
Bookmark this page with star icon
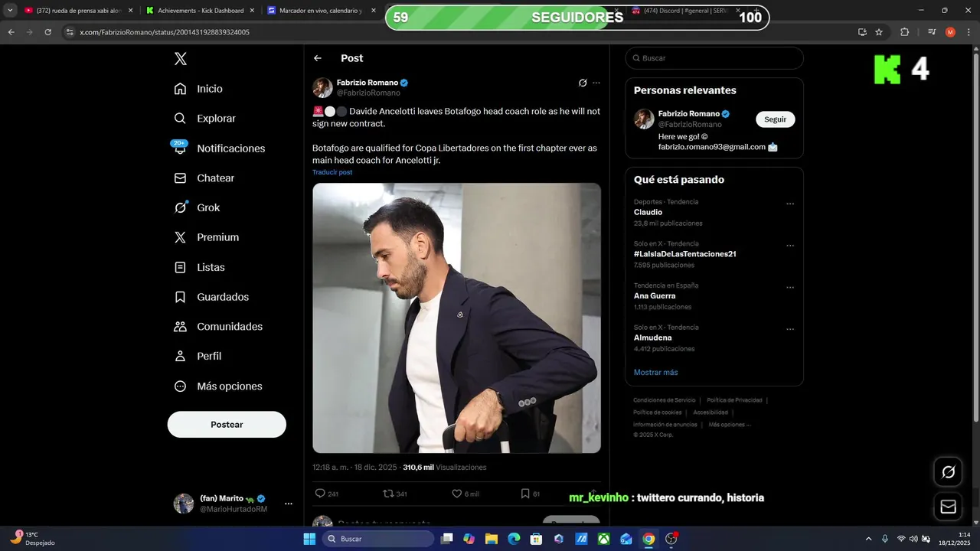coord(879,32)
